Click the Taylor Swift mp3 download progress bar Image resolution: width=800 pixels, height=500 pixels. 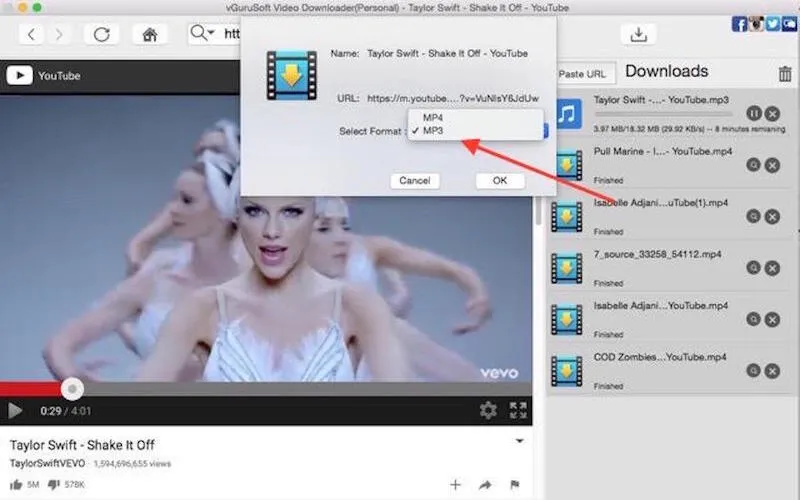[x=663, y=114]
